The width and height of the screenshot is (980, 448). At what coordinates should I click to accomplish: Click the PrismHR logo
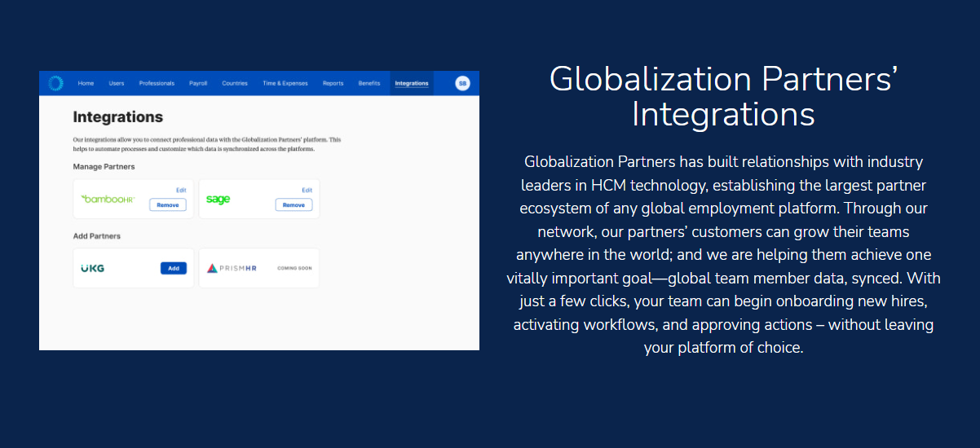click(232, 268)
